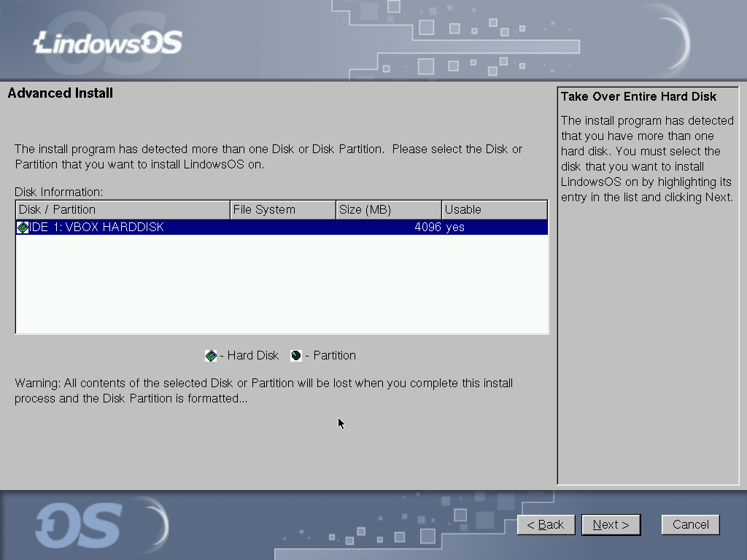Click the 4096 size value
Image resolution: width=747 pixels, height=560 pixels.
(427, 227)
